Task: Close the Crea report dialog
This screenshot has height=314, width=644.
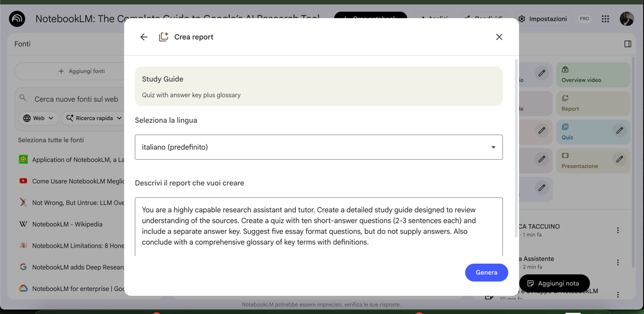Action: (x=499, y=37)
